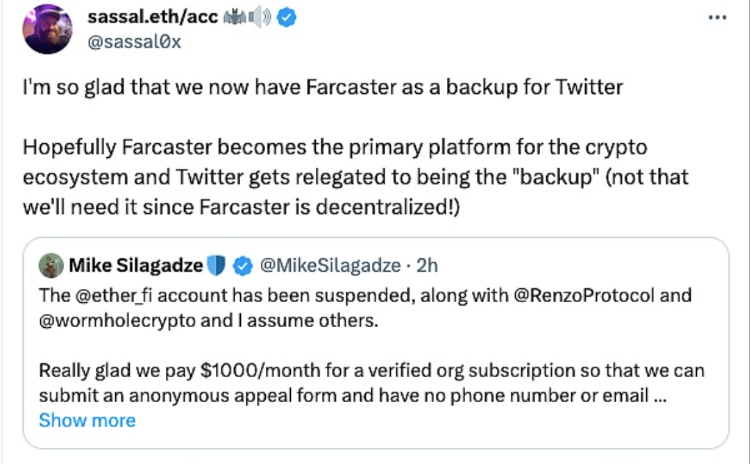The width and height of the screenshot is (750, 464).
Task: Expand the quoted tweet with Show more
Action: (x=87, y=420)
